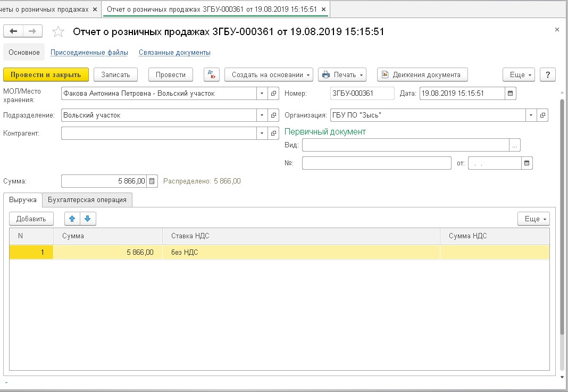The image size is (568, 392).
Task: Click the Добавить button
Action: click(x=31, y=219)
